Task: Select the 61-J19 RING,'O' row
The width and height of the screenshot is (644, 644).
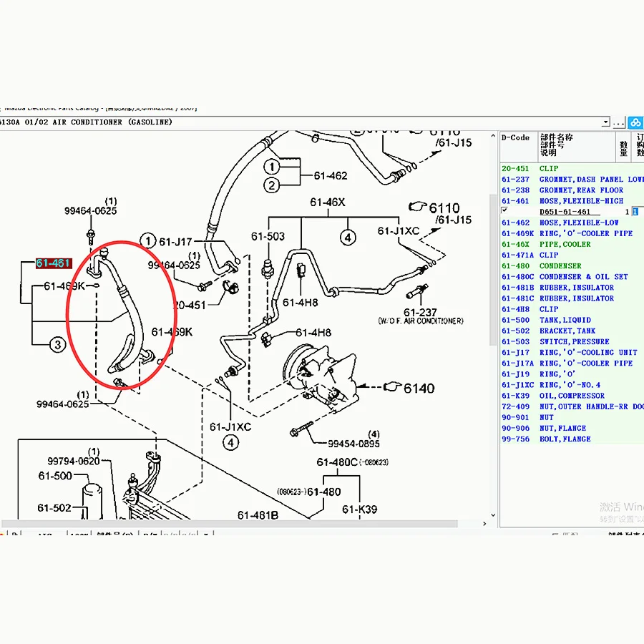Action: (x=572, y=374)
